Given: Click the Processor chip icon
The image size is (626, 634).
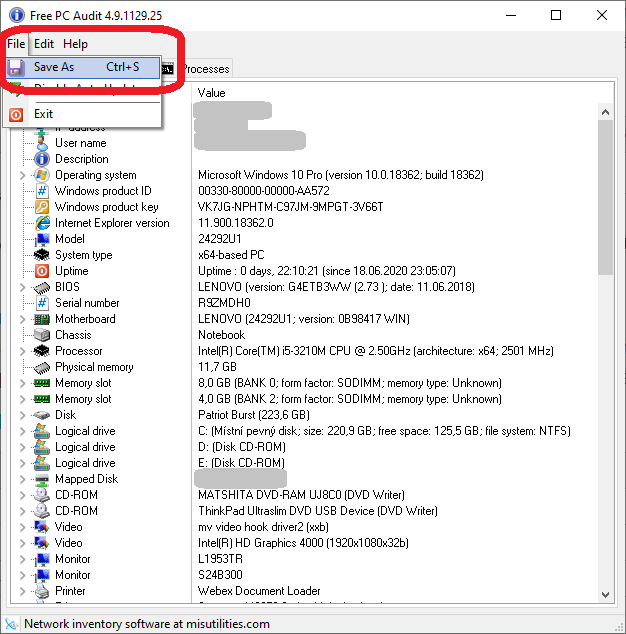Looking at the screenshot, I should 42,351.
